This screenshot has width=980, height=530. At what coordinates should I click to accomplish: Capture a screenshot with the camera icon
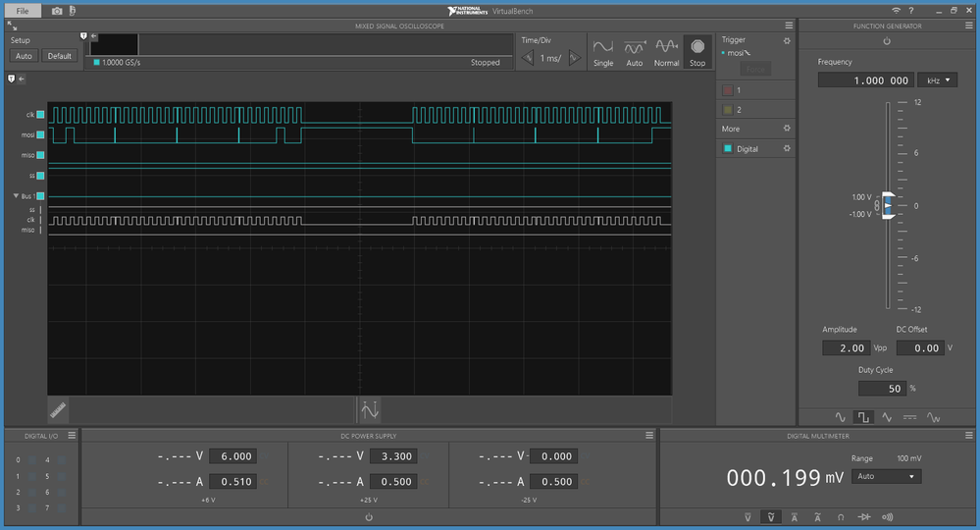tap(57, 11)
